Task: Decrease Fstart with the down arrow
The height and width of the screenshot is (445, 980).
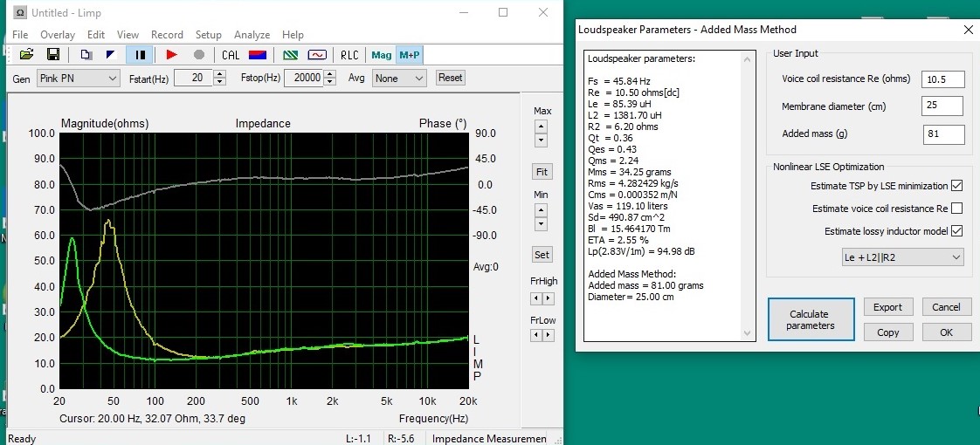Action: [x=219, y=82]
